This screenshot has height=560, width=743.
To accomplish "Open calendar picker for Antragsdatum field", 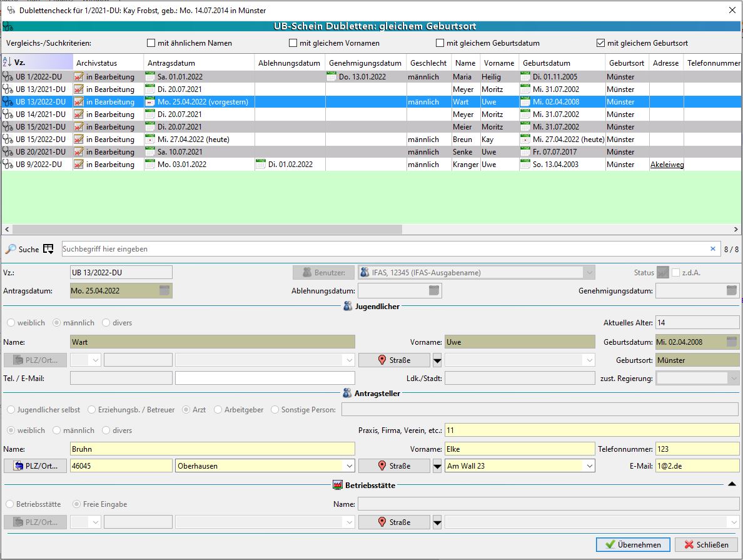I will pos(164,290).
